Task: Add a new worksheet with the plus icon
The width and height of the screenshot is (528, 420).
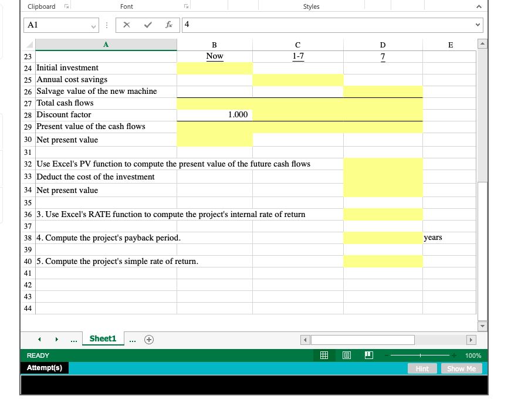Action: [148, 339]
